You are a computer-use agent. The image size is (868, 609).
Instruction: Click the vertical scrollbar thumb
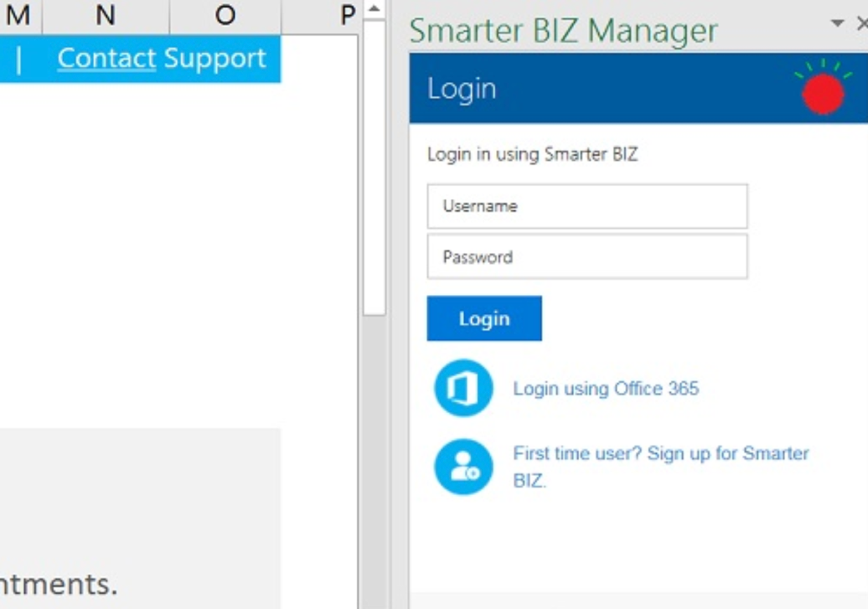375,168
